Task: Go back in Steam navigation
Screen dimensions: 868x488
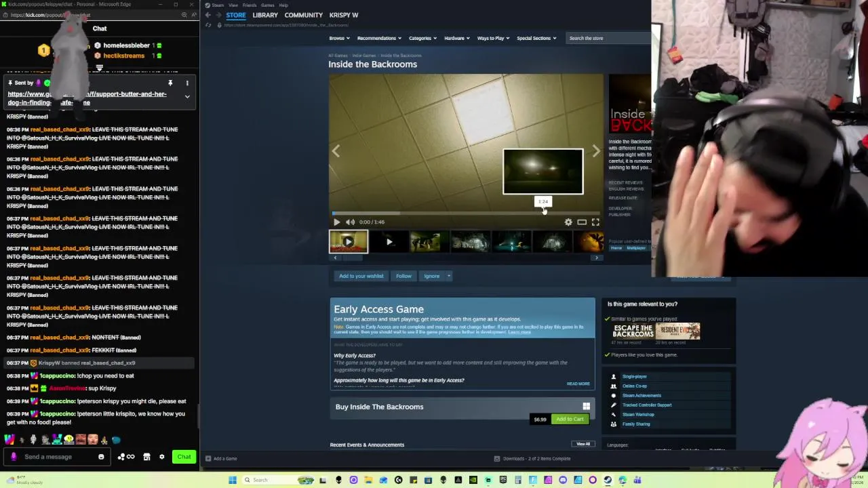Action: click(x=208, y=15)
